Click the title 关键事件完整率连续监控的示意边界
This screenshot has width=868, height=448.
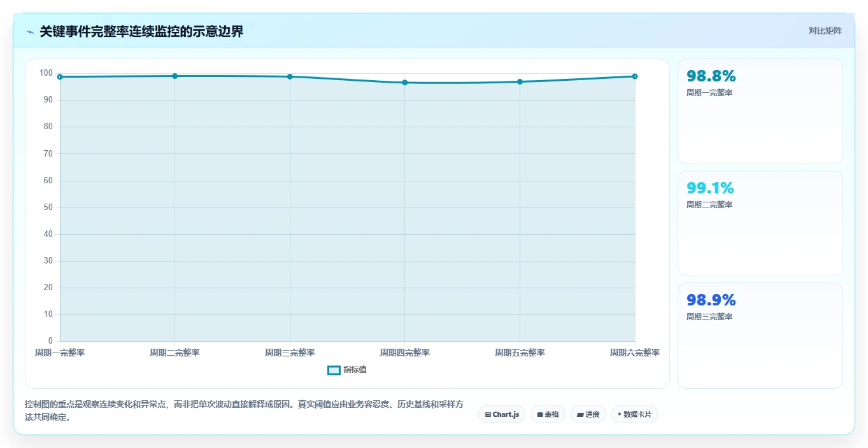pos(141,31)
